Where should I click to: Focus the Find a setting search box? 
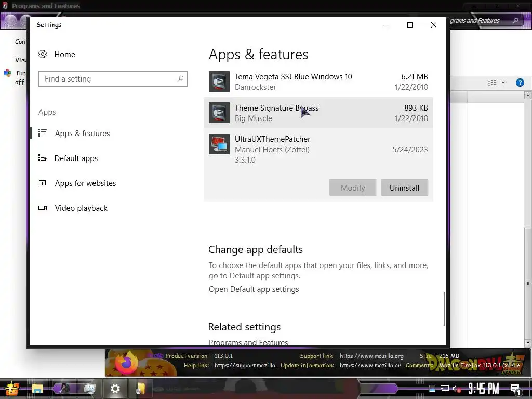tap(113, 79)
